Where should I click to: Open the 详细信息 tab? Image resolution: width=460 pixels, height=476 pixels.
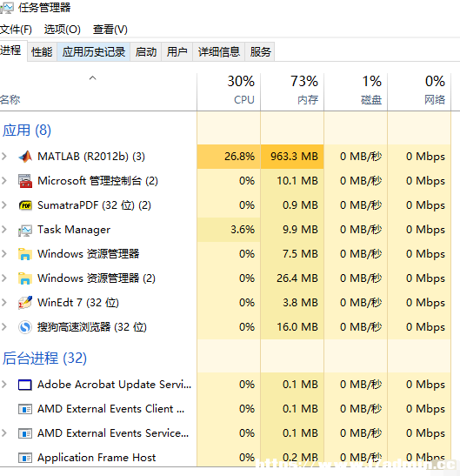[x=219, y=52]
